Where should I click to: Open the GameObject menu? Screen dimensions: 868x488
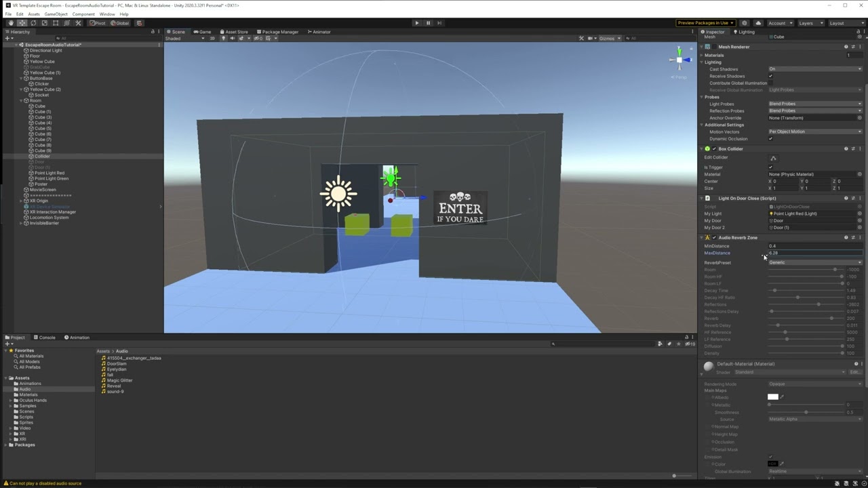click(56, 14)
